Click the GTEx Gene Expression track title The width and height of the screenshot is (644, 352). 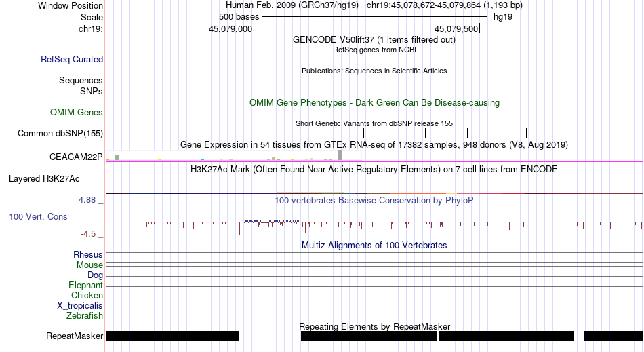pos(374,145)
